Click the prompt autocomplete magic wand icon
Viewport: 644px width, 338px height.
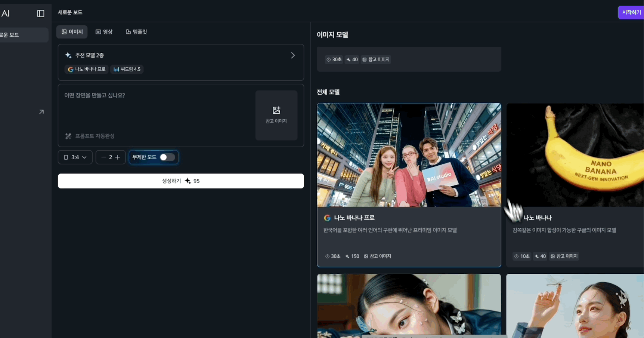click(68, 136)
